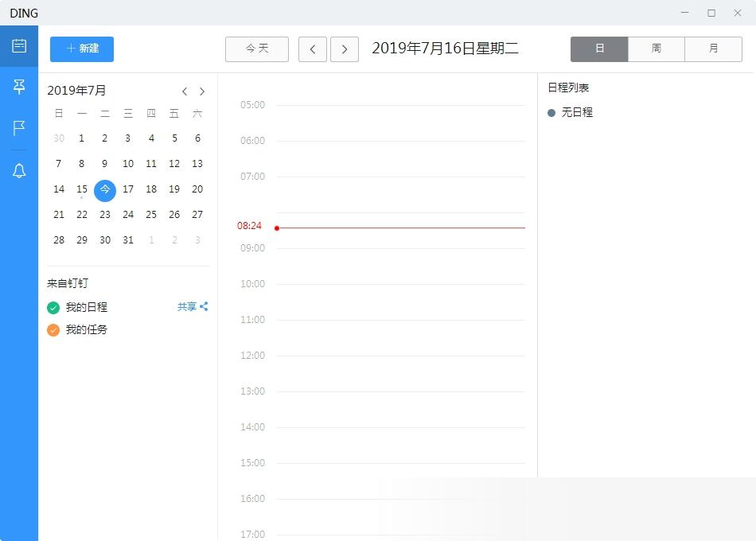Click the 14:00 time slot row
Viewport: 756px width, 541px height.
pos(400,446)
